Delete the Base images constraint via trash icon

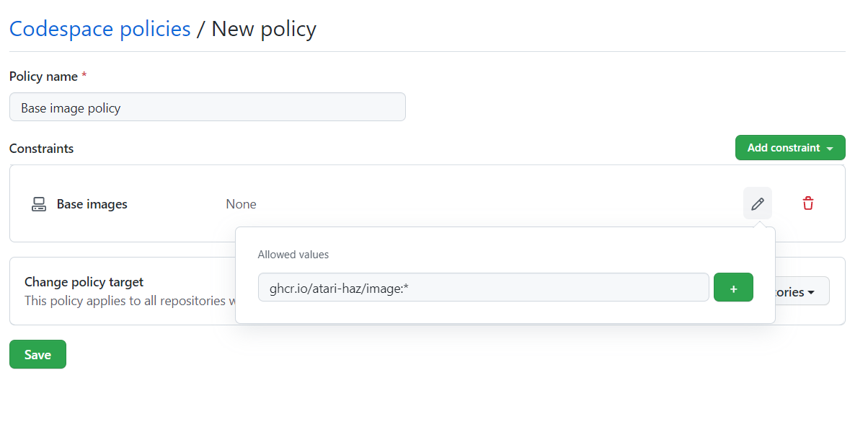pos(808,203)
